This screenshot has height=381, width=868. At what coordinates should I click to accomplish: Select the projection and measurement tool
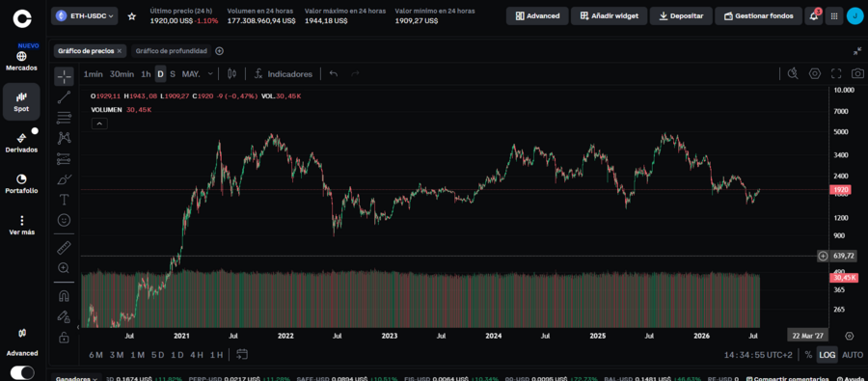pos(64,159)
